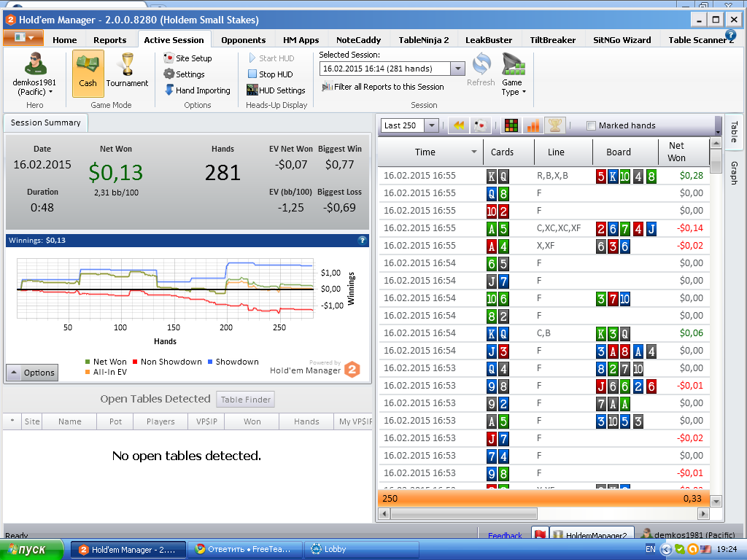Click the US flag tray icon

coord(705,550)
